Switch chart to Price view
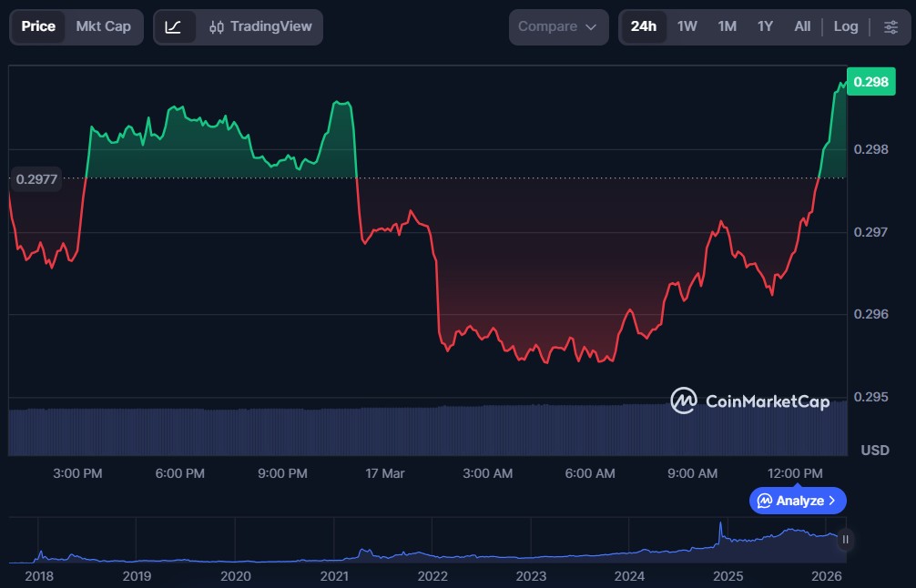 [x=38, y=26]
